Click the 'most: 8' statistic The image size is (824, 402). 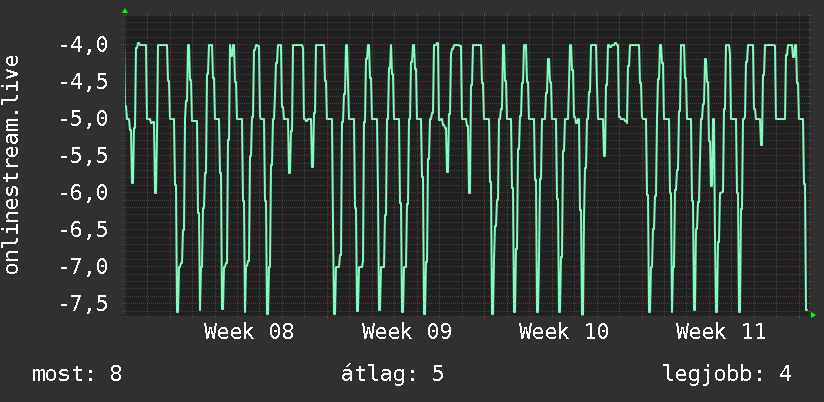77,374
